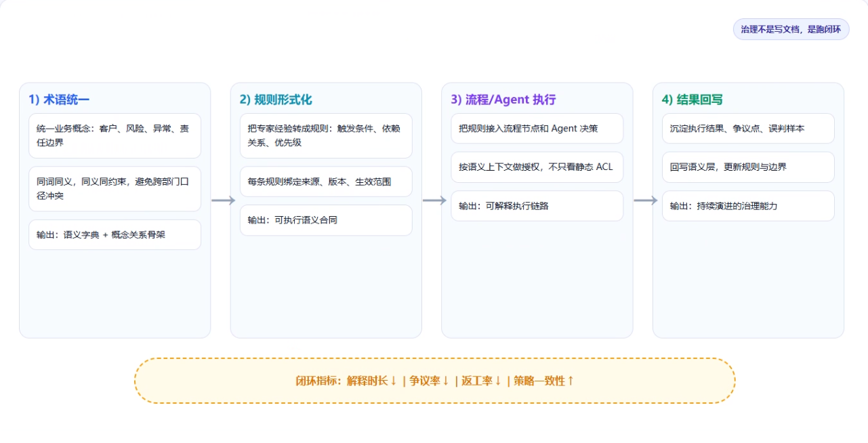This screenshot has height=443, width=868.
Task: Select the 3) 流程/Agent 执行 heading
Action: pyautogui.click(x=503, y=100)
